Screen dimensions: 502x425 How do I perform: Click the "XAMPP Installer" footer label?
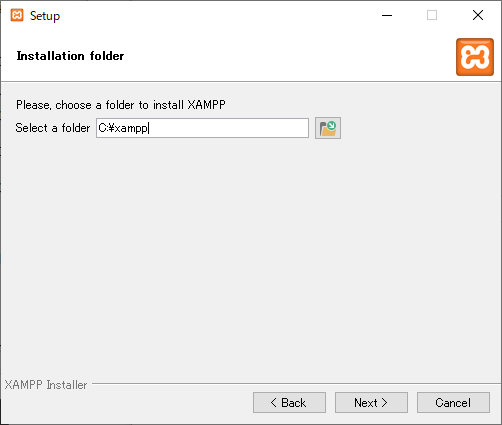click(46, 385)
